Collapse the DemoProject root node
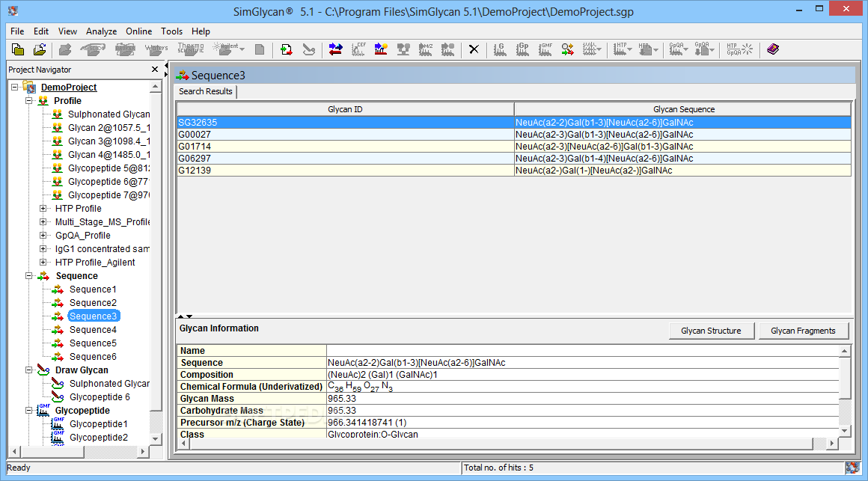 tap(15, 88)
